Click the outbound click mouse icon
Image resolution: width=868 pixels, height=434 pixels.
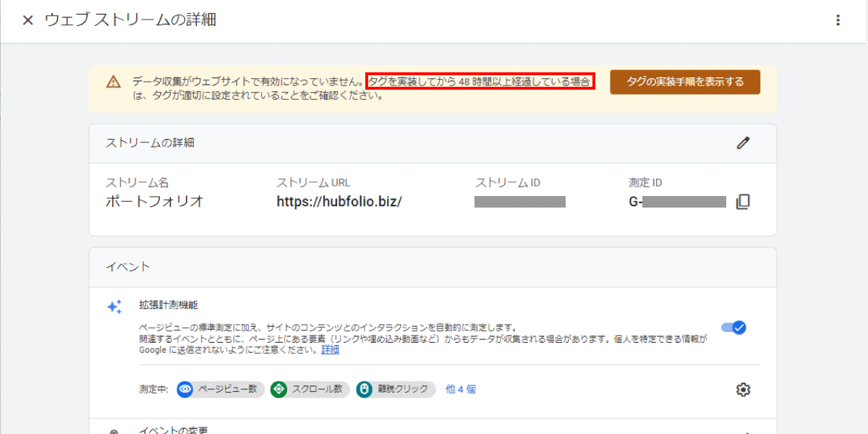point(364,389)
